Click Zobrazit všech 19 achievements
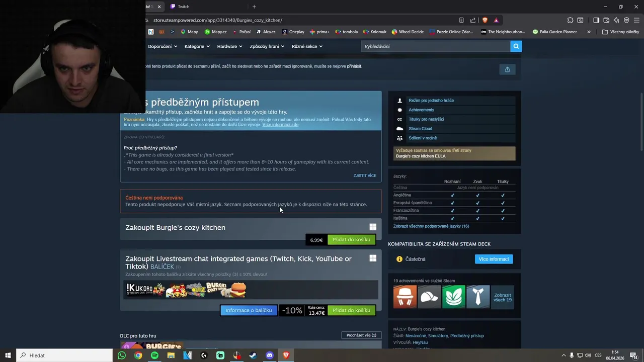Image resolution: width=644 pixels, height=362 pixels. pyautogui.click(x=502, y=297)
